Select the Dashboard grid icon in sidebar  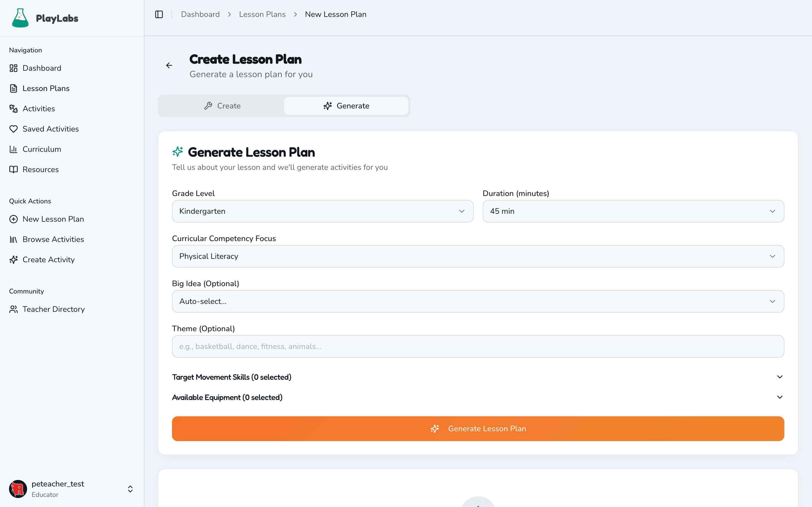point(14,68)
